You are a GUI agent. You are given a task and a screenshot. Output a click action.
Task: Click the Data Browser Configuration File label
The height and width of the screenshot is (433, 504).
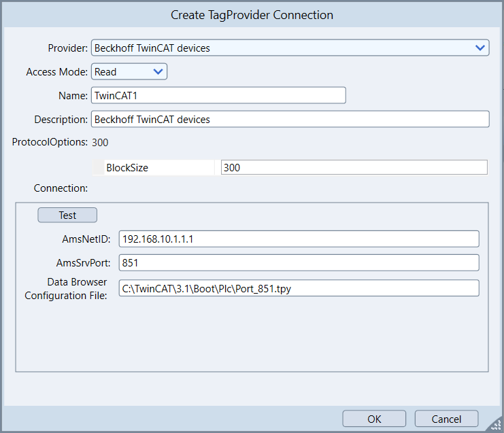click(x=66, y=288)
